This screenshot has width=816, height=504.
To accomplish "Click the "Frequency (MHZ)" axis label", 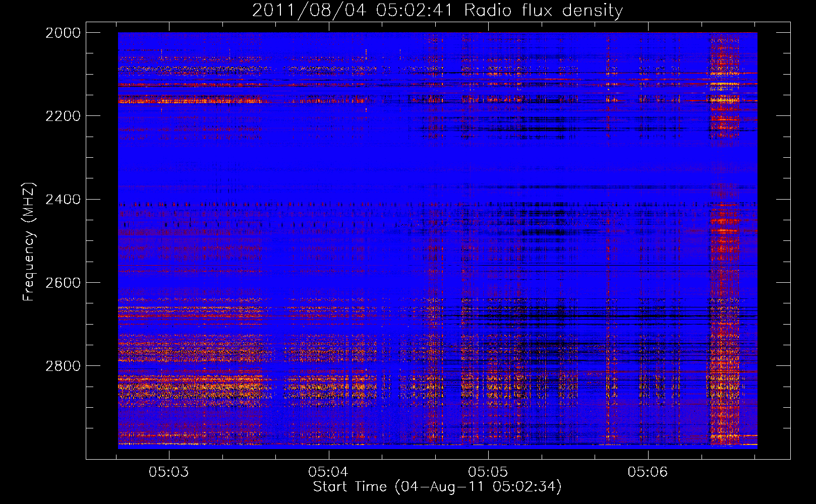I will coord(29,242).
